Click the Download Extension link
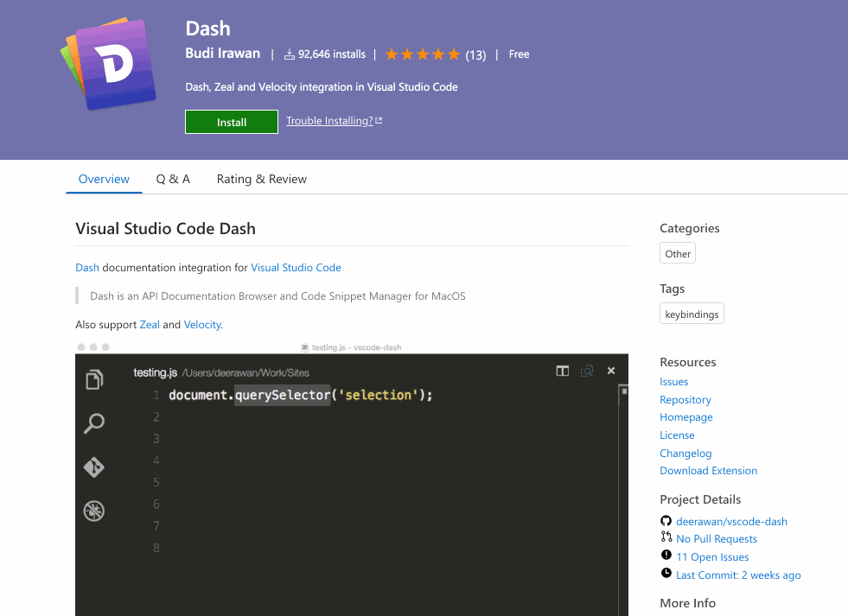Screen dimensions: 848x616 point(709,471)
